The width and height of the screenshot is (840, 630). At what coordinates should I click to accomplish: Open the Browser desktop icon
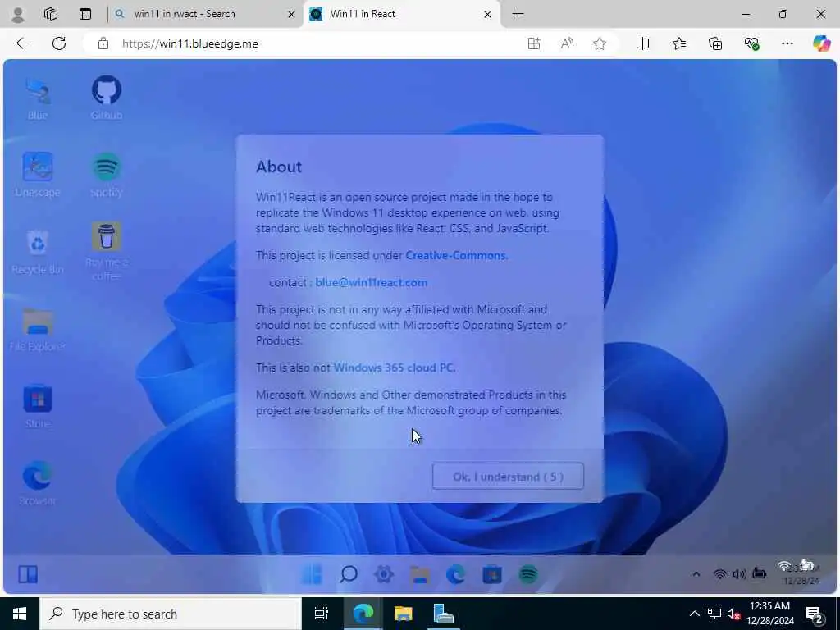point(38,483)
